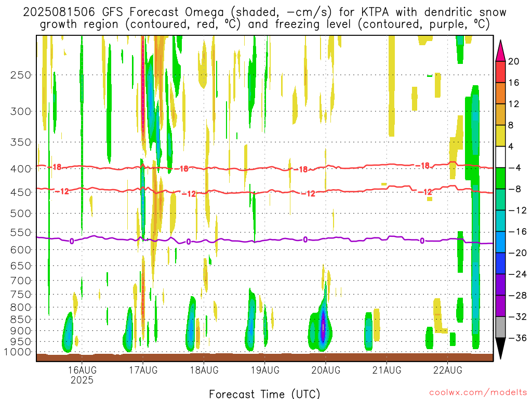
Task: Click the 750 pressure level label
Action: pos(21,295)
